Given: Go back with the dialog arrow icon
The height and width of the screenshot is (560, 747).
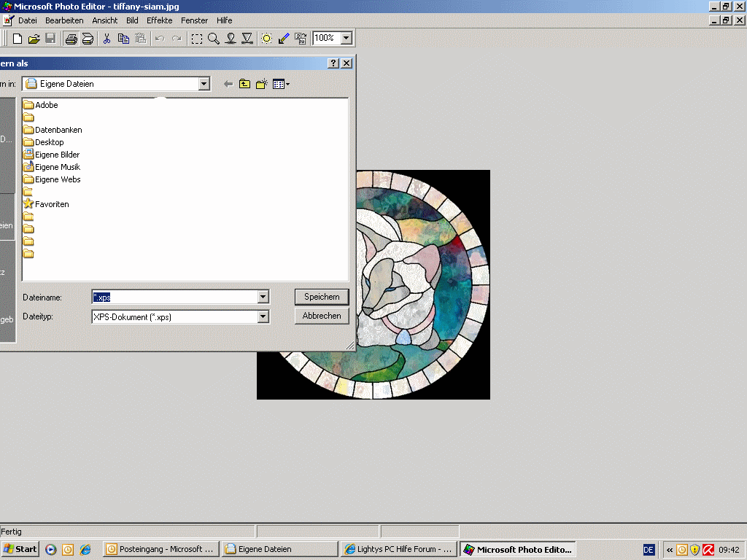Looking at the screenshot, I should (228, 85).
